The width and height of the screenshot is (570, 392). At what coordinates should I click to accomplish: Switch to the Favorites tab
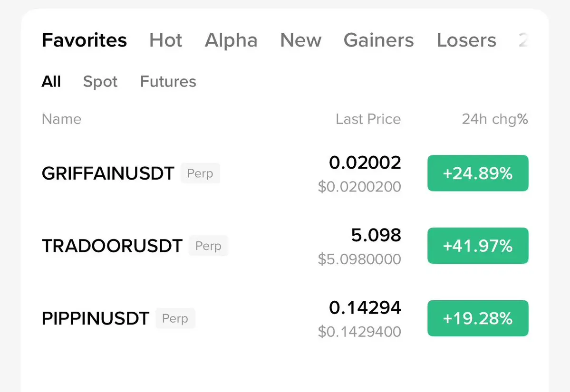84,40
